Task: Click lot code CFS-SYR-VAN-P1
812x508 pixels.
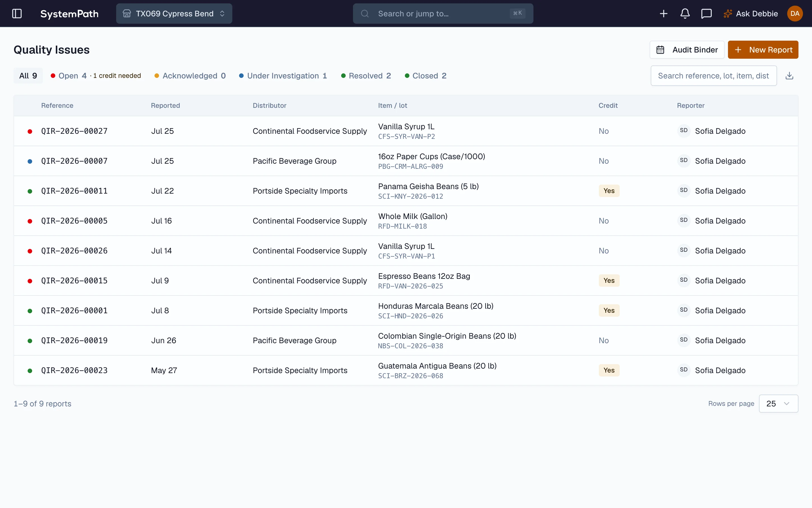Action: (x=406, y=256)
